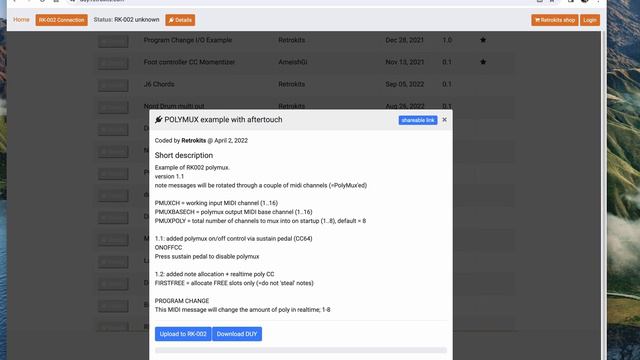Select 'Nord Drum multi out' entry
640x360 pixels.
pos(174,106)
